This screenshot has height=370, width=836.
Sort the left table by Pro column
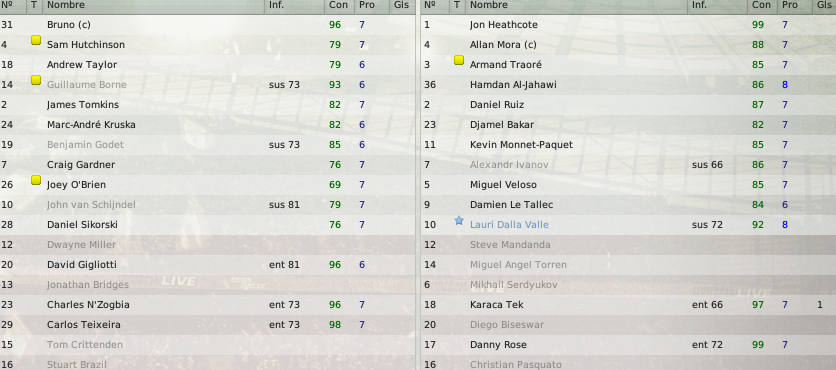pyautogui.click(x=367, y=5)
